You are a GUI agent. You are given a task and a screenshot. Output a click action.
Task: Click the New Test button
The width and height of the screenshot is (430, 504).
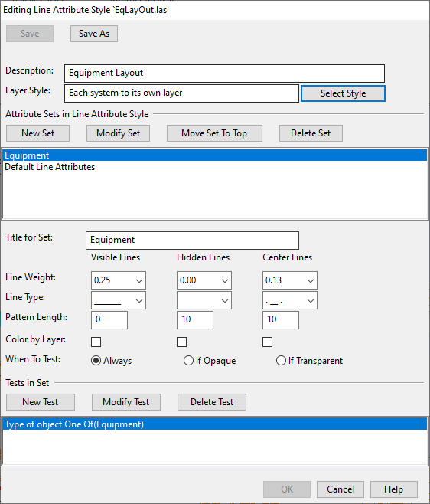[x=41, y=402]
